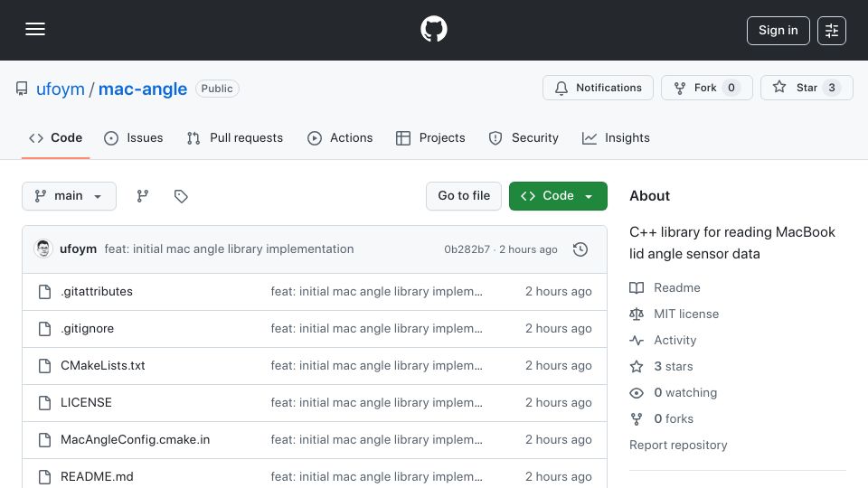This screenshot has height=488, width=868.
Task: Click the file icon beside .gitattributes
Action: pyautogui.click(x=45, y=292)
